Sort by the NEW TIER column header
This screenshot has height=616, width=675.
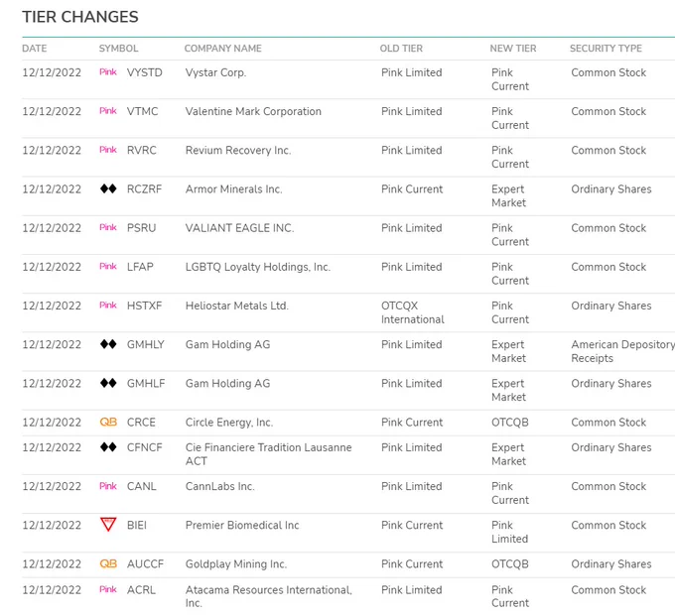click(x=513, y=49)
